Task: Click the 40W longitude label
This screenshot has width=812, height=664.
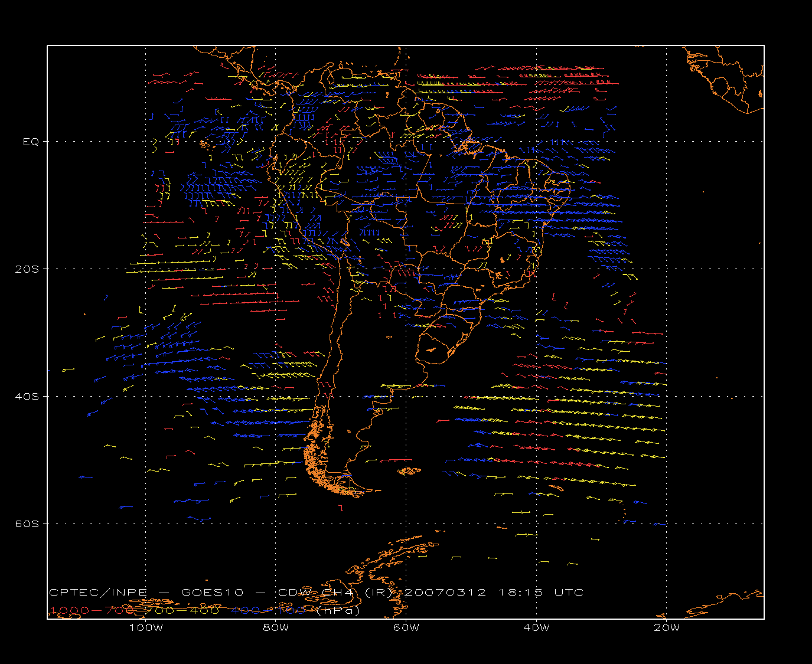Action: [536, 627]
